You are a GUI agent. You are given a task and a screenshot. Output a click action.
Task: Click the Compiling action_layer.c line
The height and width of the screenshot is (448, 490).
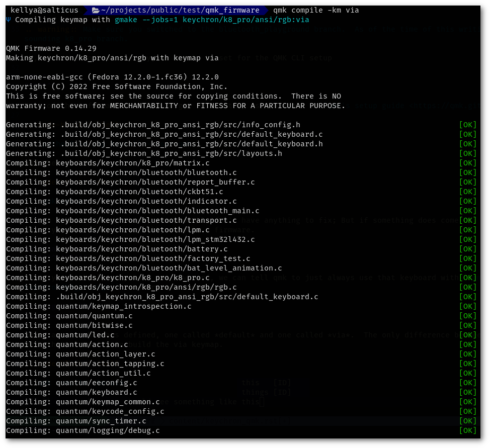tap(80, 354)
